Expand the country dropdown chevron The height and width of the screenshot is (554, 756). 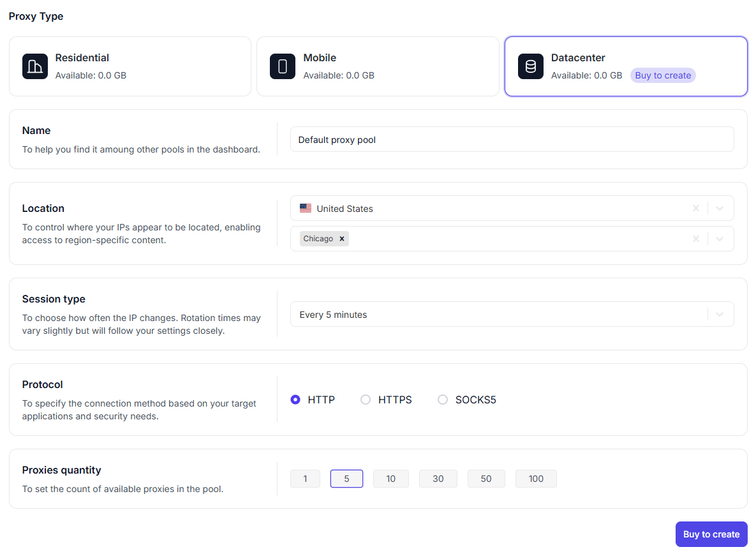pos(720,208)
